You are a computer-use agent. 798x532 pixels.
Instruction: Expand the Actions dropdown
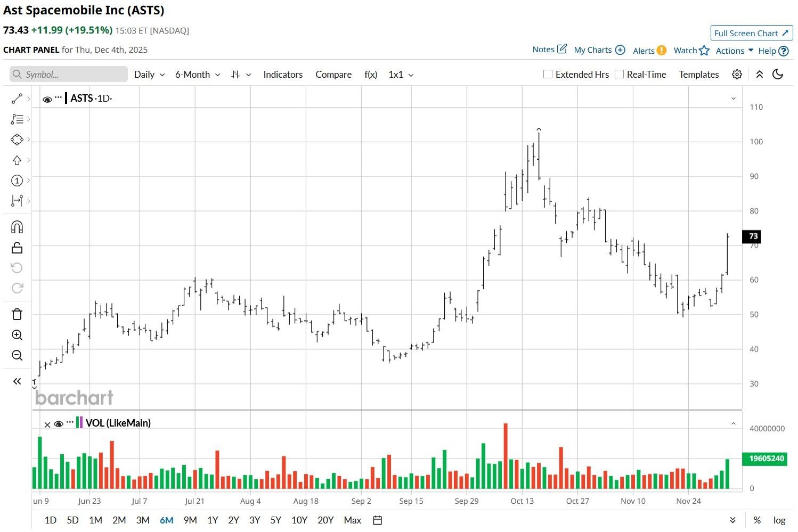click(735, 51)
